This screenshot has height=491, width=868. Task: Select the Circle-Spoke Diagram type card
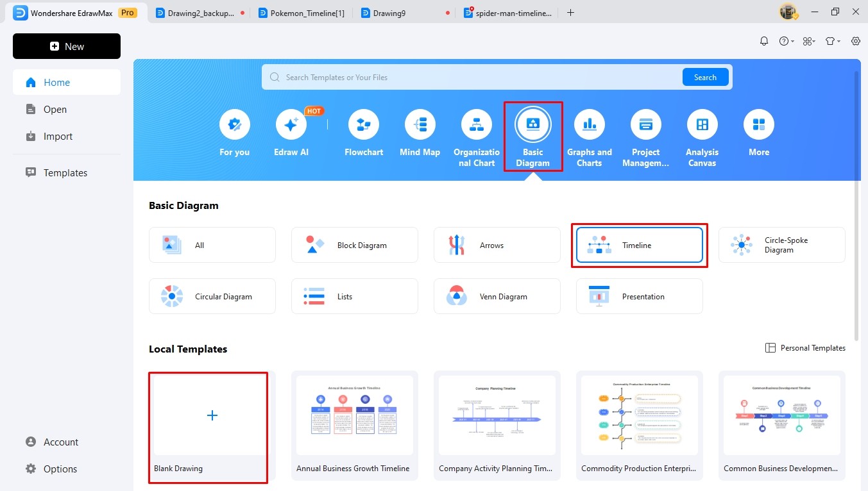782,245
